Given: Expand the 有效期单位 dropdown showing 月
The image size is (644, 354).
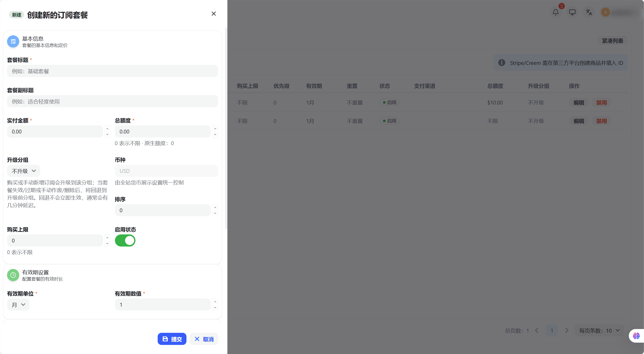Looking at the screenshot, I should coord(18,305).
